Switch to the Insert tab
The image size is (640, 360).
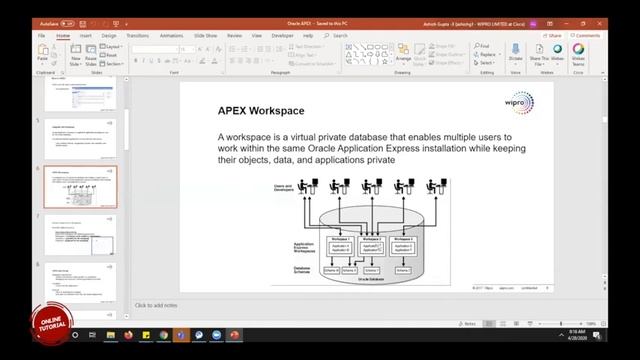(86, 36)
